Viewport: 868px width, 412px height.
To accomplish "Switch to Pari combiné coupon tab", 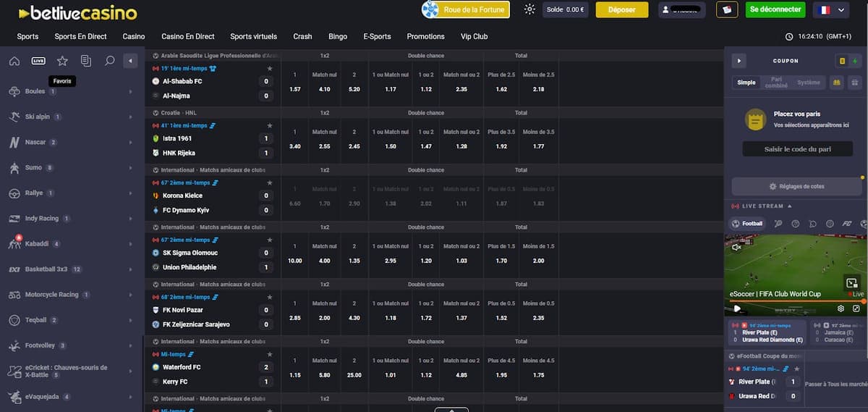I will [x=776, y=83].
